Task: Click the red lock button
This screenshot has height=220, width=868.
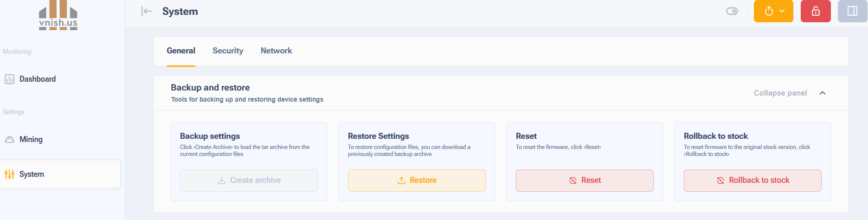Action: (x=816, y=11)
